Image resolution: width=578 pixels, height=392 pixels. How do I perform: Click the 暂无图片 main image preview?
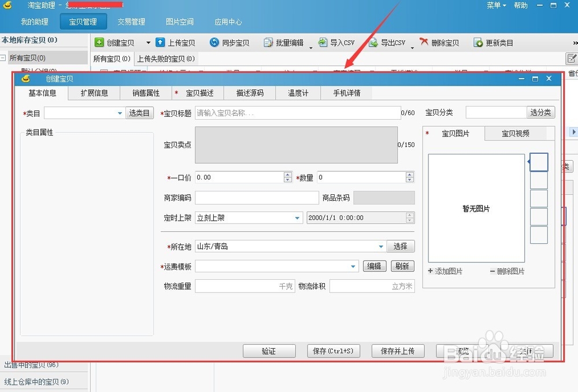(476, 208)
